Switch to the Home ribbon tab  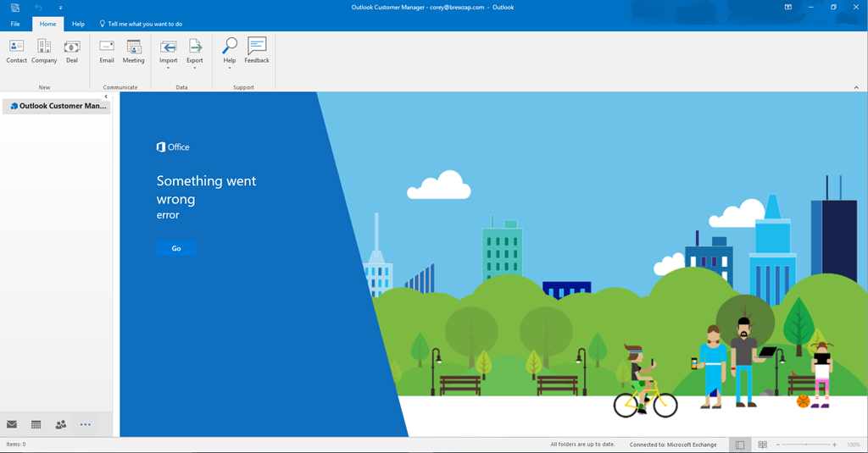(x=47, y=24)
